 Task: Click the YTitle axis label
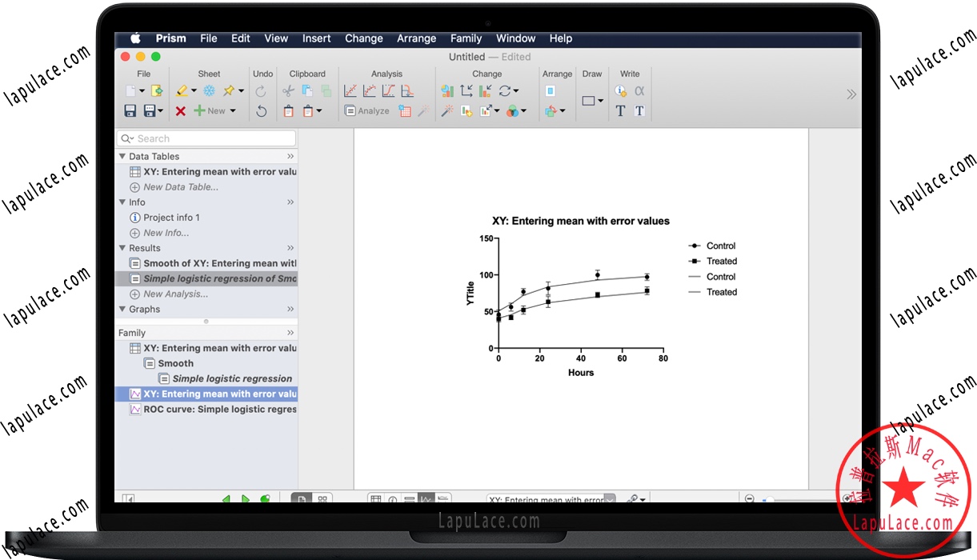470,294
